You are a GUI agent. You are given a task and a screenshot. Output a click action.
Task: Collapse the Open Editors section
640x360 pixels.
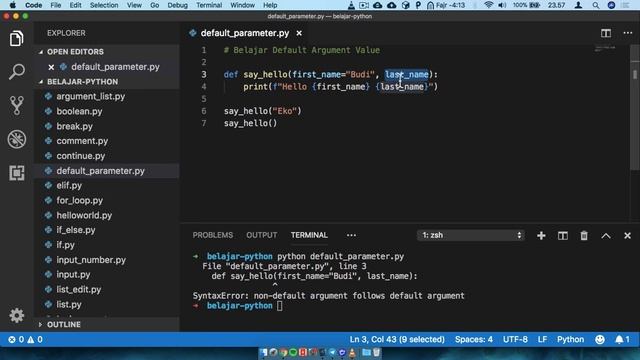click(x=75, y=52)
